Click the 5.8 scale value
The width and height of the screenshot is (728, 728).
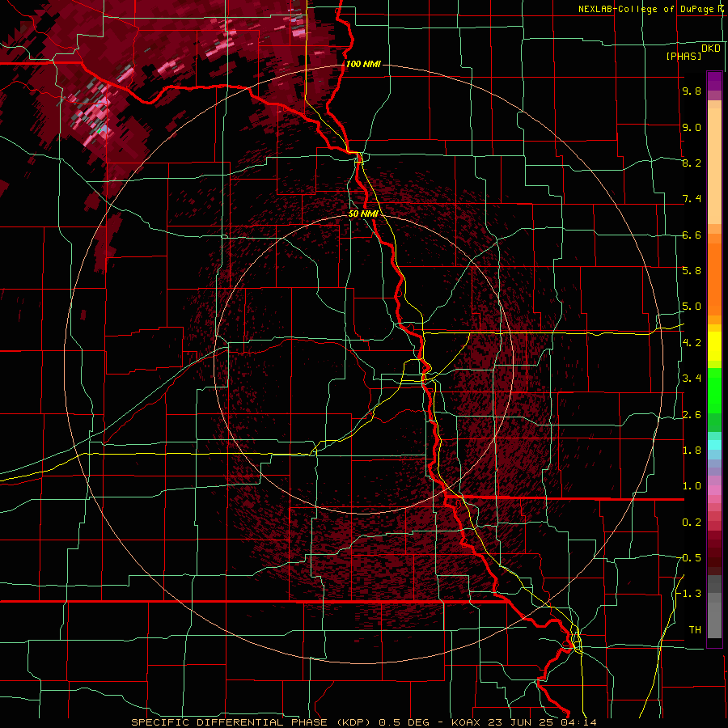[692, 271]
